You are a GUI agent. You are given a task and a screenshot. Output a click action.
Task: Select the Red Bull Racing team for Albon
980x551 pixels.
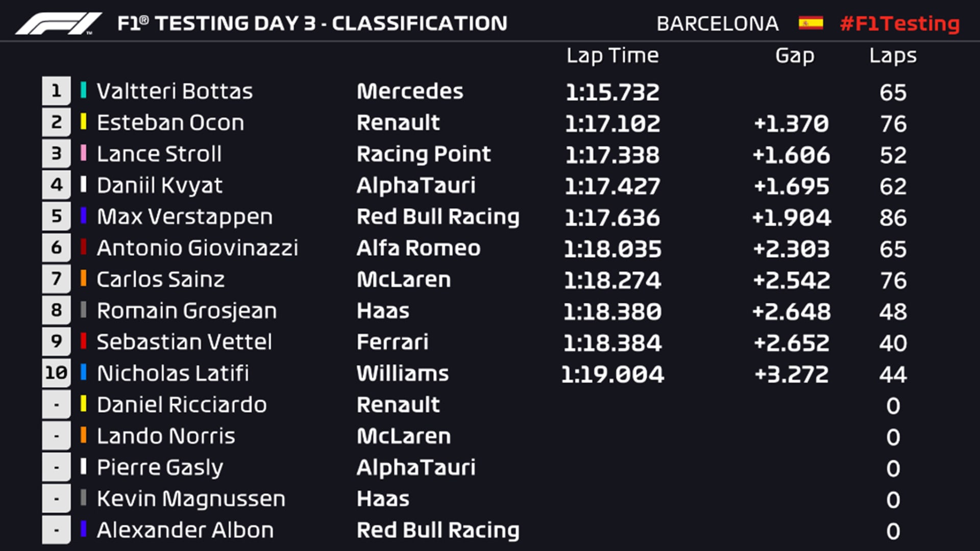click(x=438, y=530)
